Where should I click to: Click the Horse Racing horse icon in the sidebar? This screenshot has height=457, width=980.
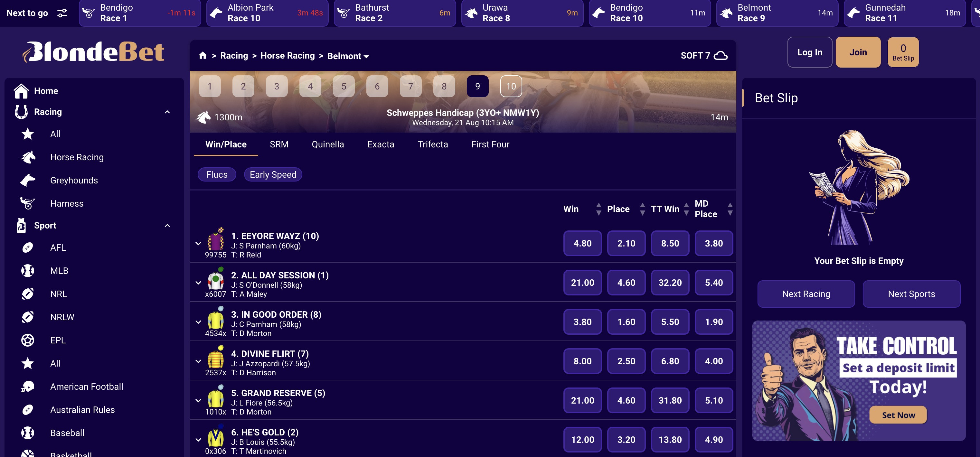pos(28,157)
